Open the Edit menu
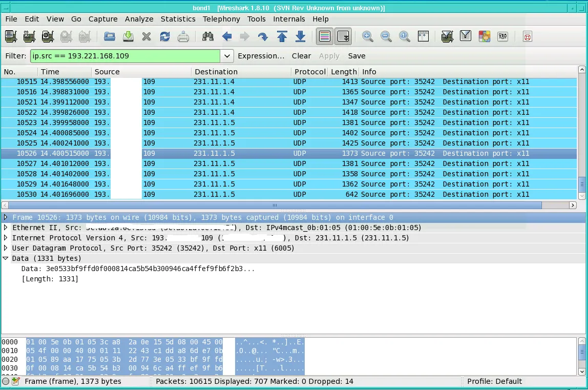This screenshot has height=390, width=588. point(32,19)
